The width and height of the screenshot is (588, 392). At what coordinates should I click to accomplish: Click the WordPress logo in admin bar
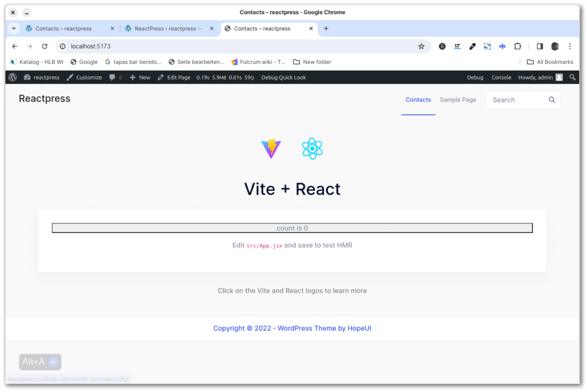[x=13, y=77]
